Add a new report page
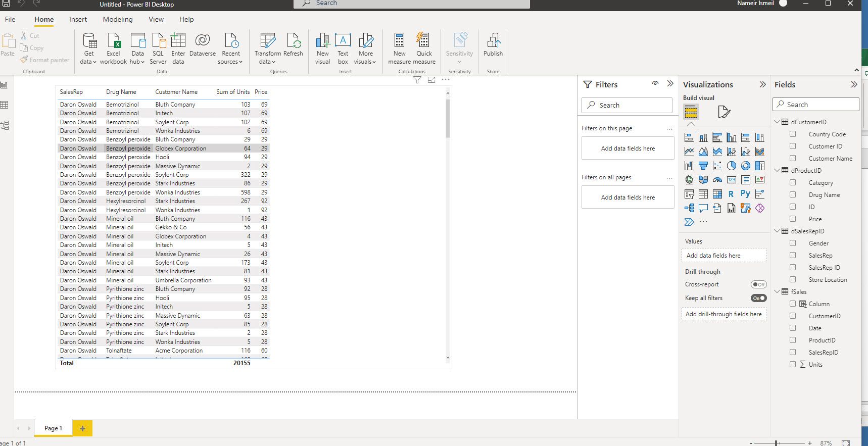 pos(82,428)
